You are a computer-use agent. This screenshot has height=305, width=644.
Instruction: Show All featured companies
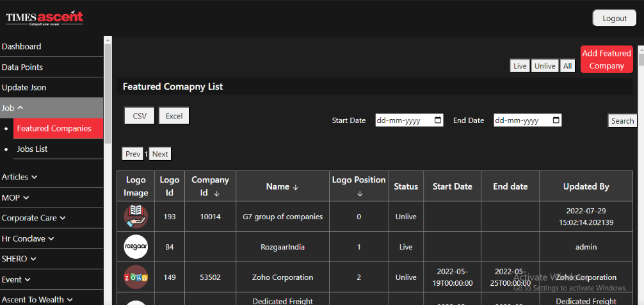[x=568, y=66]
